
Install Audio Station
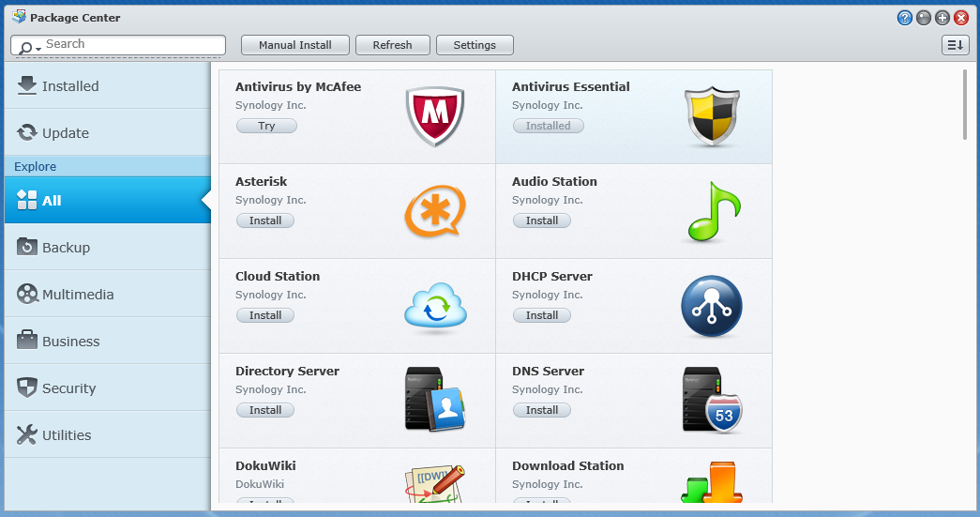tap(542, 220)
